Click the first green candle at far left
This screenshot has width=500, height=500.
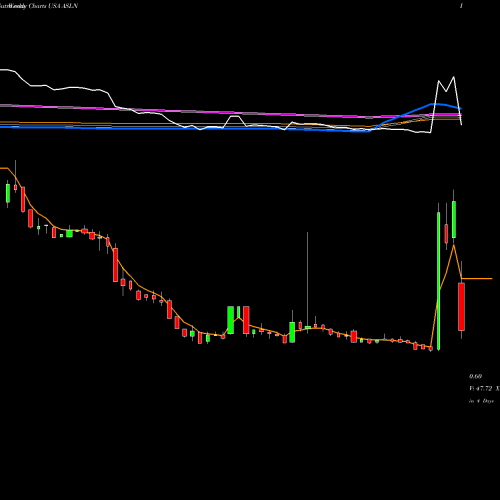pos(8,193)
